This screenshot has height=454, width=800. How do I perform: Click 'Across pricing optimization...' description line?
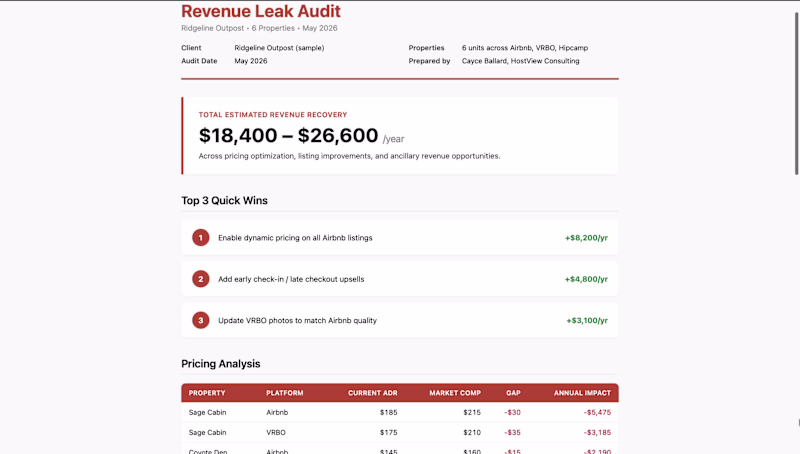pyautogui.click(x=349, y=156)
